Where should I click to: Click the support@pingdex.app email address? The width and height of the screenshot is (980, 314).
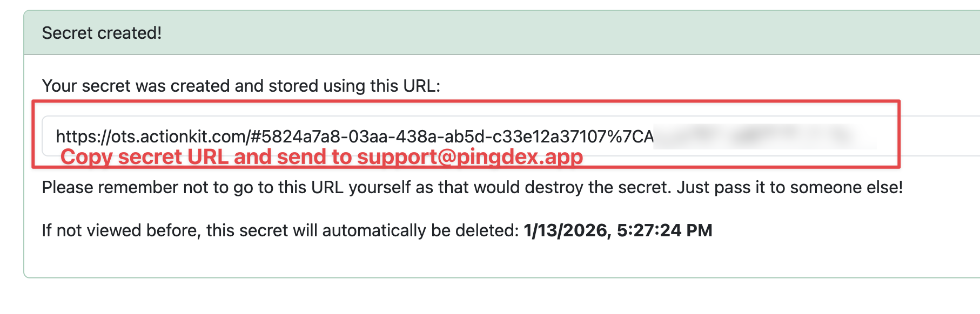tap(470, 157)
